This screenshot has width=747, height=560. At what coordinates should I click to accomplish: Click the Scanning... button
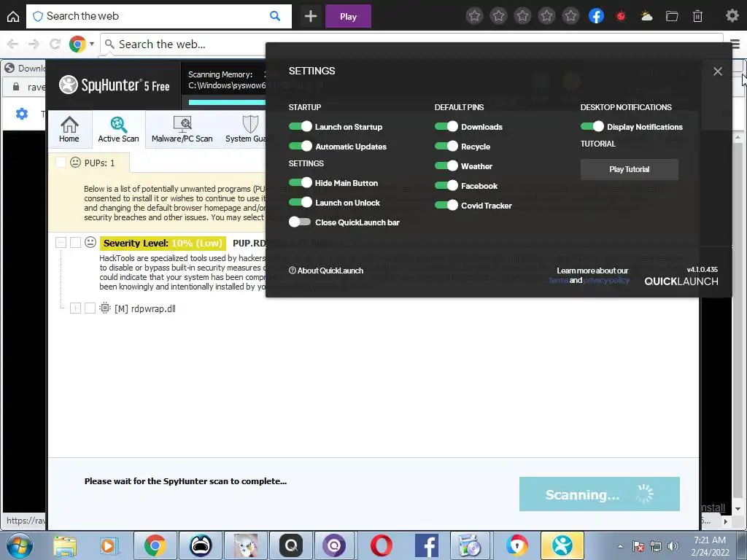click(600, 494)
